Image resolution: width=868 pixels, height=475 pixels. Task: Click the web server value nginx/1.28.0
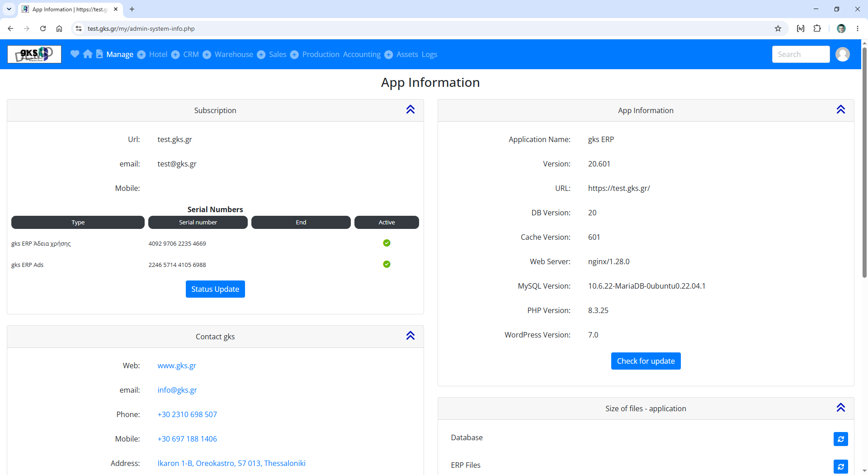pos(609,261)
